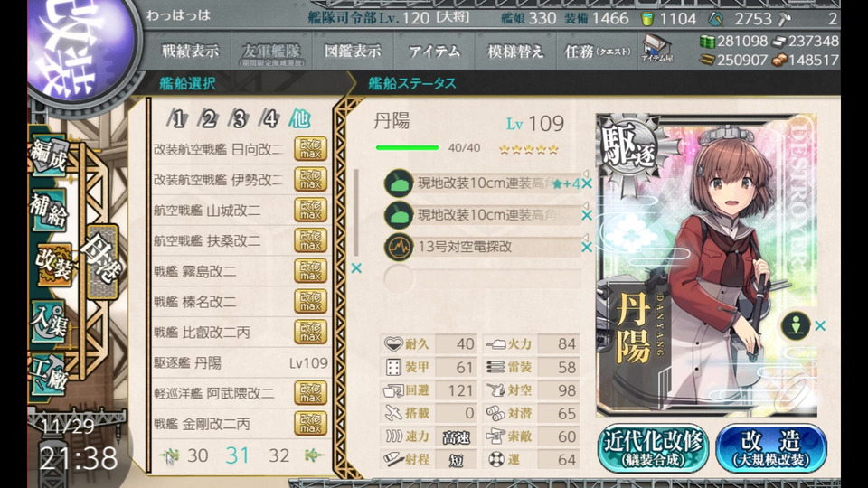Open the 任務 (Quest) menu
Screen dimensions: 868x488
tap(597, 52)
